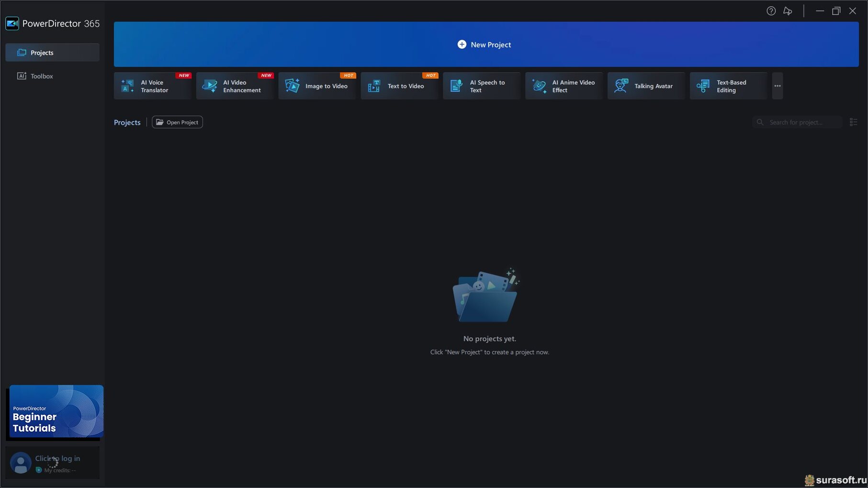
Task: Minimize the PowerDirector window
Action: pos(820,11)
